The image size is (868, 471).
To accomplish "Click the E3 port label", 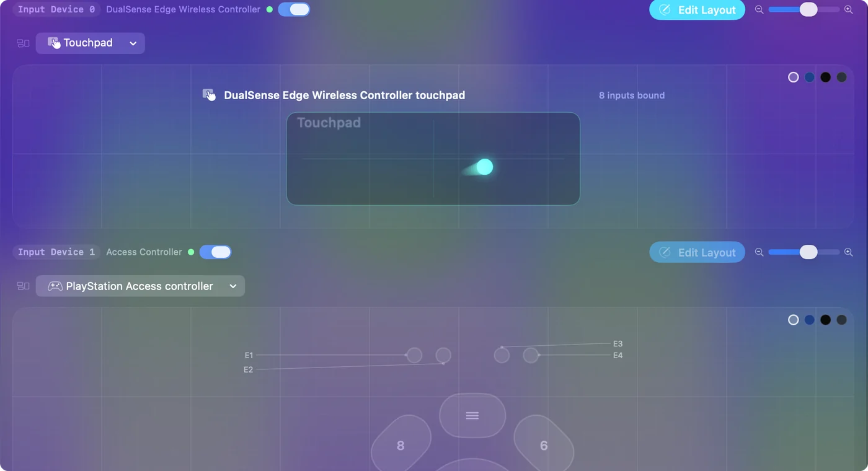I will [x=618, y=343].
